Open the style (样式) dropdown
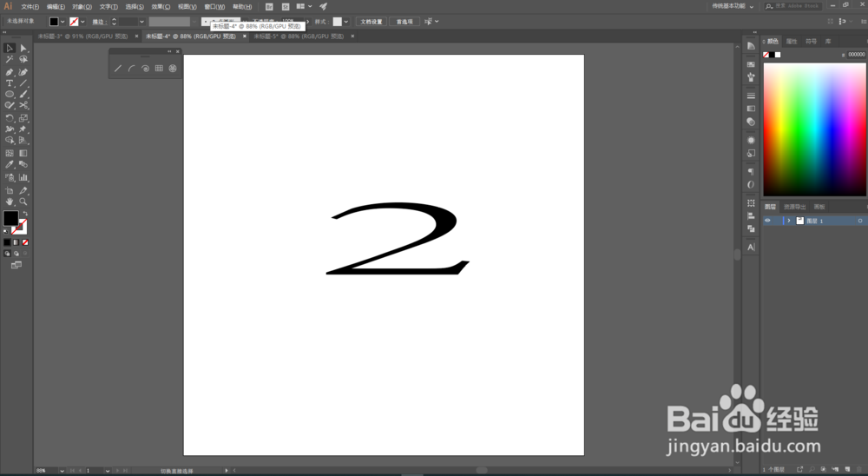The width and height of the screenshot is (868, 476). pos(346,22)
